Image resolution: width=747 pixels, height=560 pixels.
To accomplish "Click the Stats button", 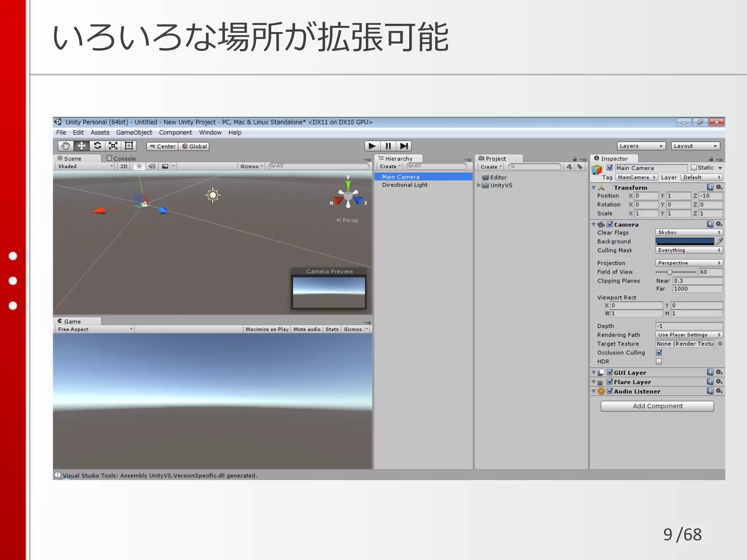I will tap(332, 329).
